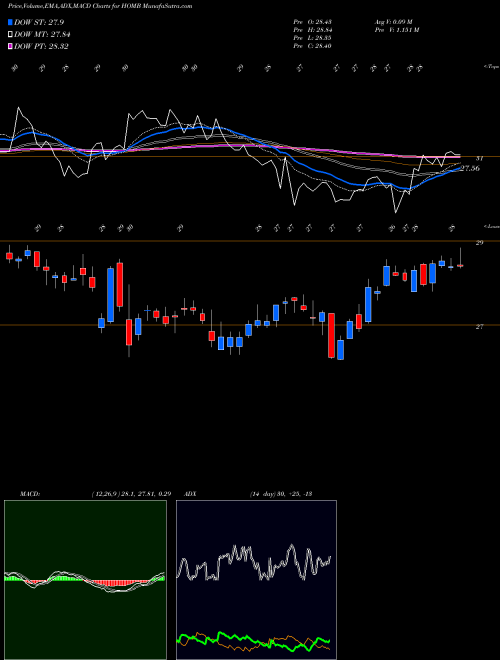Click the 29 price axis label

pyautogui.click(x=479, y=243)
